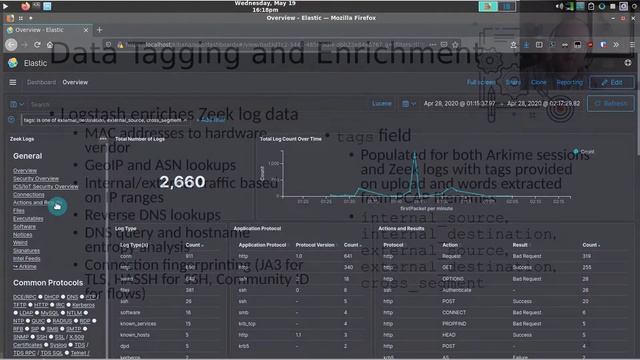Open the Kibana navigation hamburger menu

(x=13, y=82)
